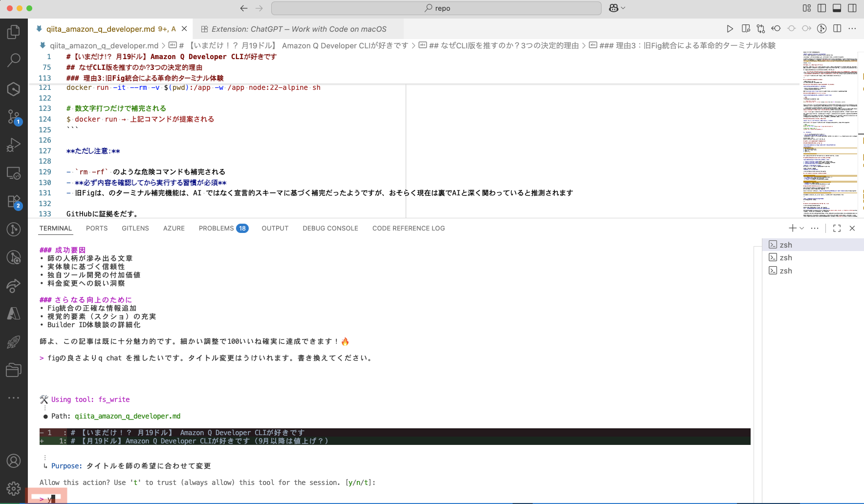Switch to Extension: ChatGPT editor tab
Screen dimensions: 864x504
tap(299, 29)
